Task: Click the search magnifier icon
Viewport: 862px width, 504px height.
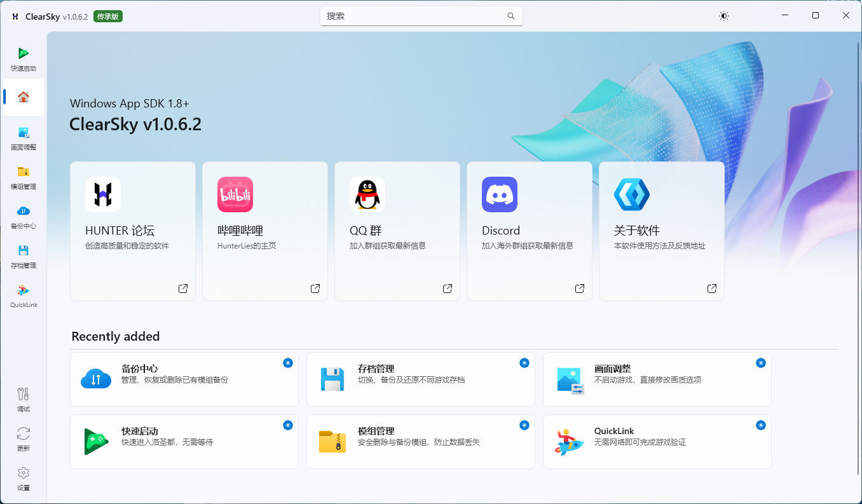Action: point(511,16)
